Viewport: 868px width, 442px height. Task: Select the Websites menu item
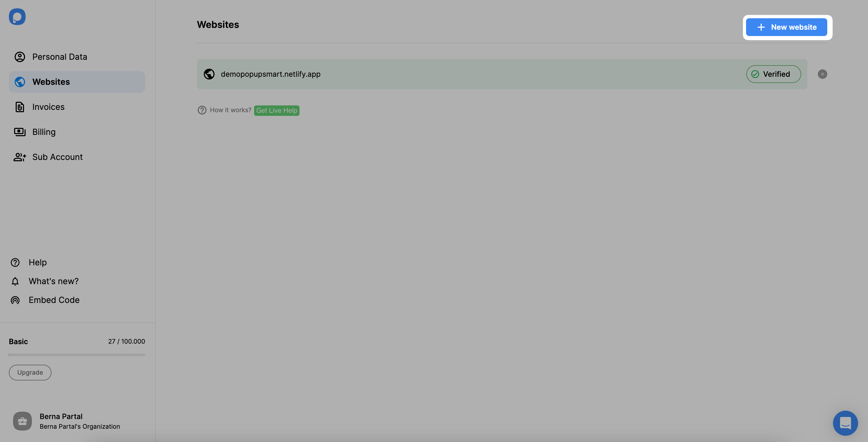(x=51, y=82)
